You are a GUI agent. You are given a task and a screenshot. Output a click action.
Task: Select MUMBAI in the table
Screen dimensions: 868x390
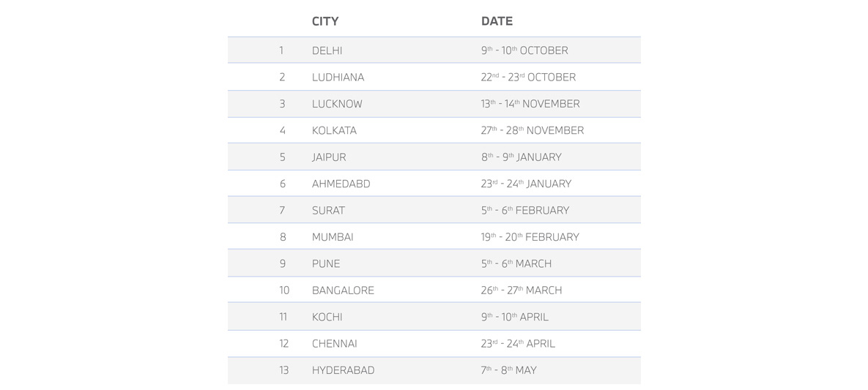pos(332,237)
